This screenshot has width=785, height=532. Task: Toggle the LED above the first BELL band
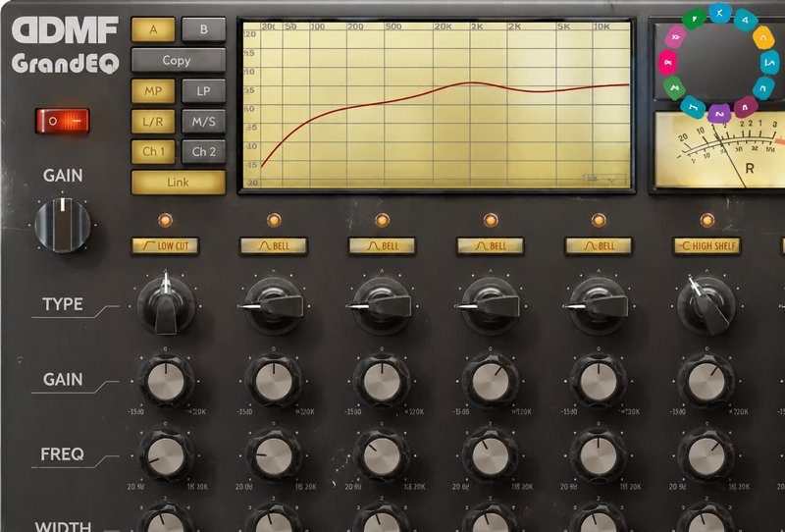coord(274,220)
